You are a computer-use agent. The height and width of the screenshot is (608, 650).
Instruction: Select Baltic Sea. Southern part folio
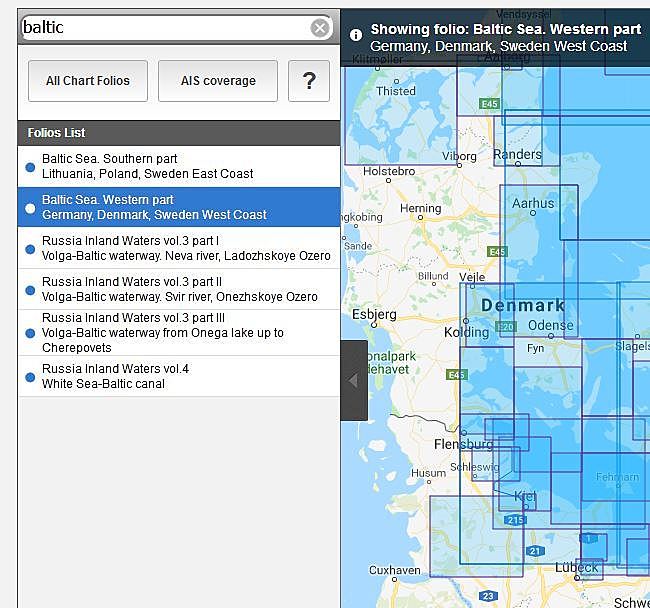[x=179, y=166]
